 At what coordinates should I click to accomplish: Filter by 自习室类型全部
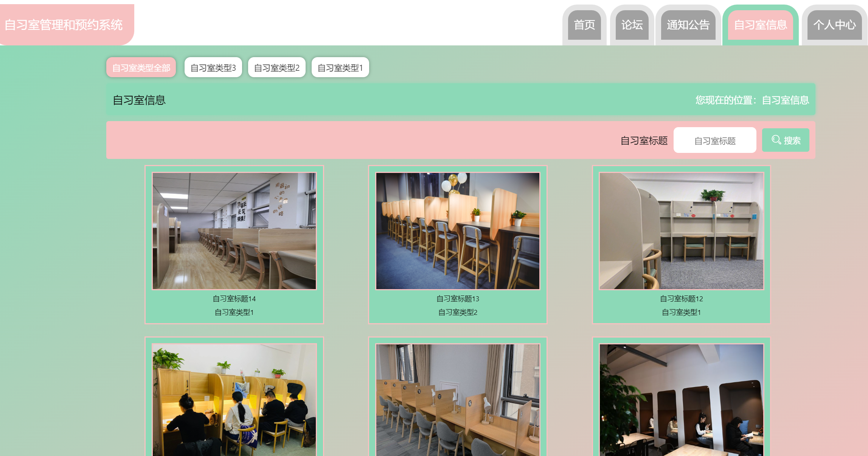(141, 68)
